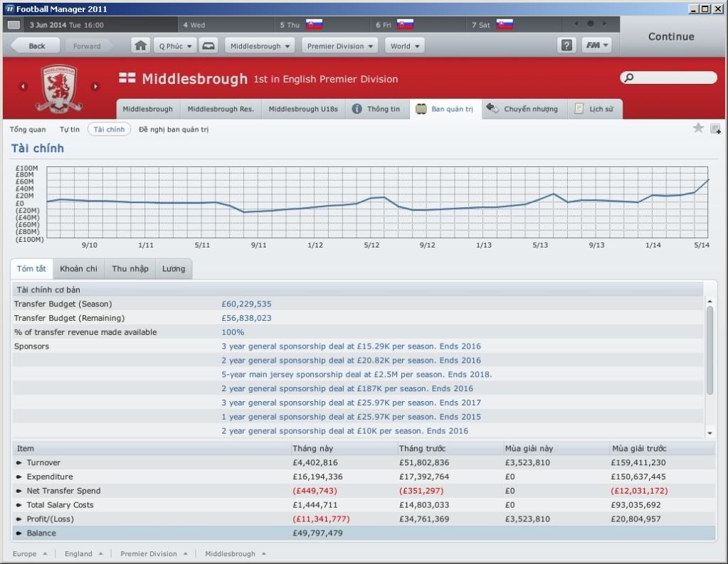
Task: Go to next club with right arrow
Action: click(x=95, y=86)
